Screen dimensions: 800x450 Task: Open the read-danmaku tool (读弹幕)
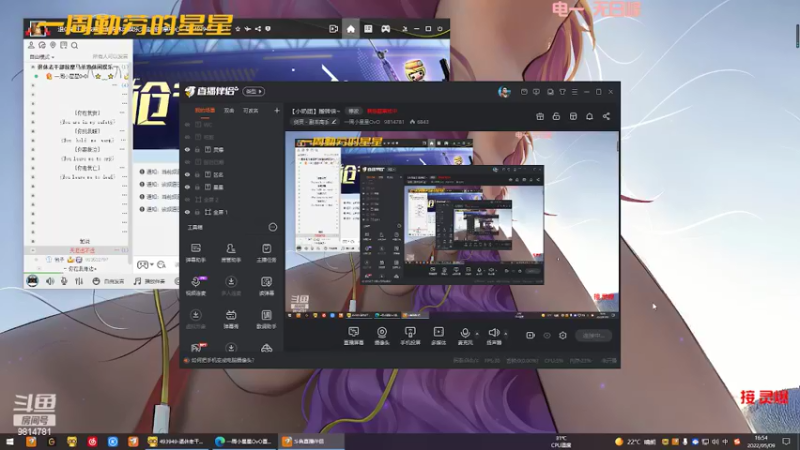click(x=266, y=286)
